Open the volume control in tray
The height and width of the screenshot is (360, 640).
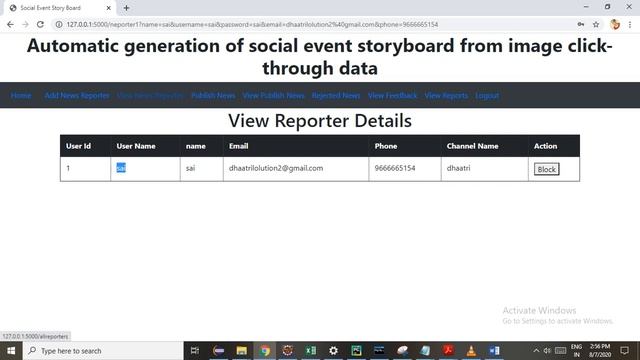click(547, 351)
